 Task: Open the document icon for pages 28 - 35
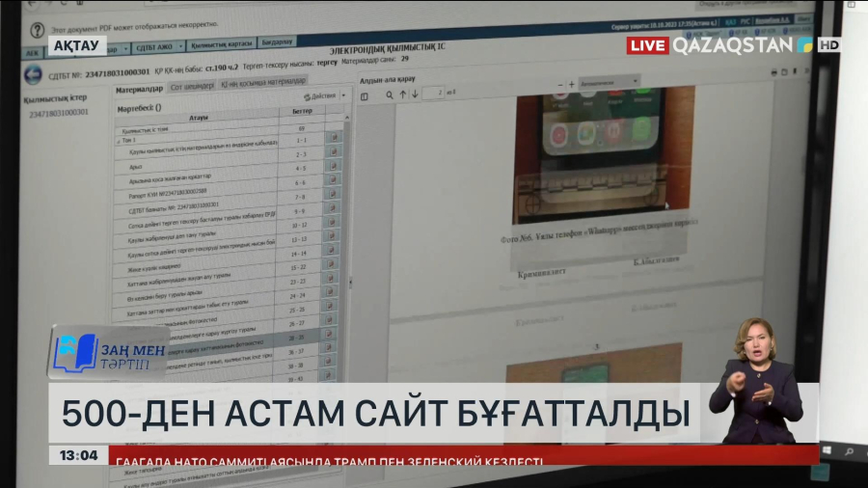pos(328,334)
